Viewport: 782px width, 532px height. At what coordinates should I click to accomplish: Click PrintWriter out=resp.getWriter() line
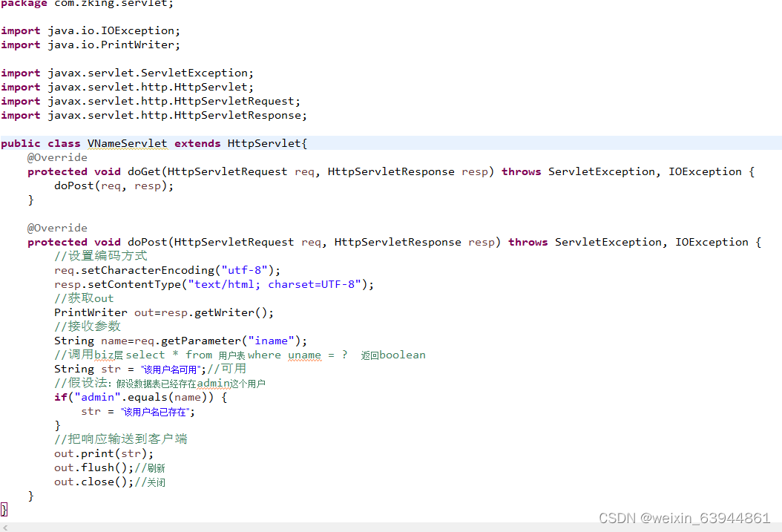[x=164, y=312]
